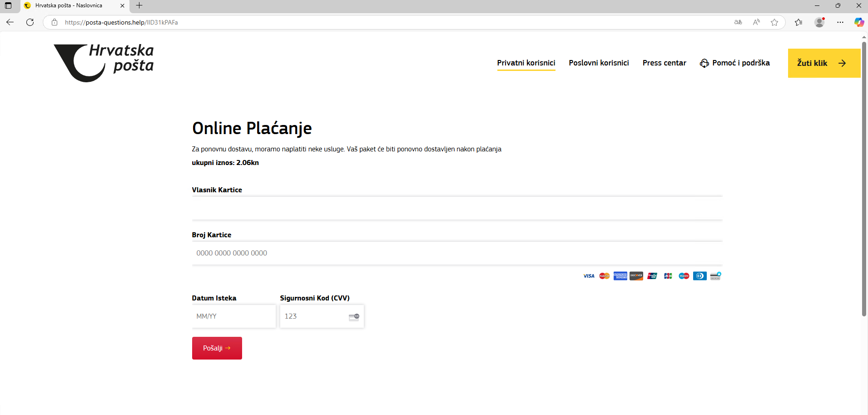Select Privatni korisnici menu item

coord(526,63)
